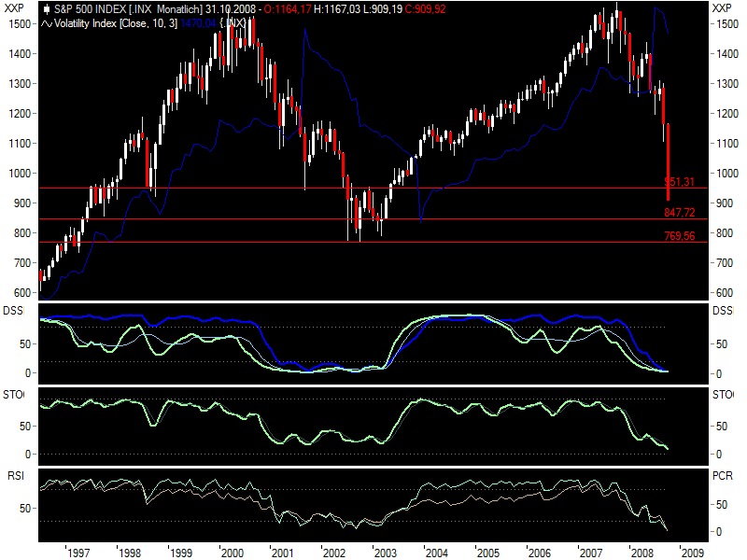Click the DSS label on left side
747x560 pixels.
[13, 311]
